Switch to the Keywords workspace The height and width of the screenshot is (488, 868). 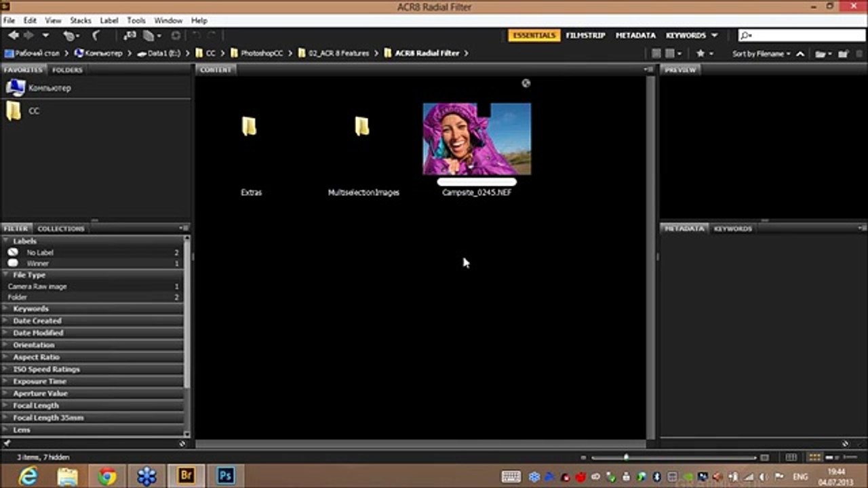(686, 35)
